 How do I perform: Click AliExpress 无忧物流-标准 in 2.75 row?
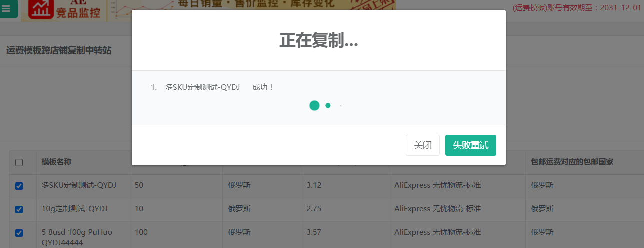coord(438,209)
